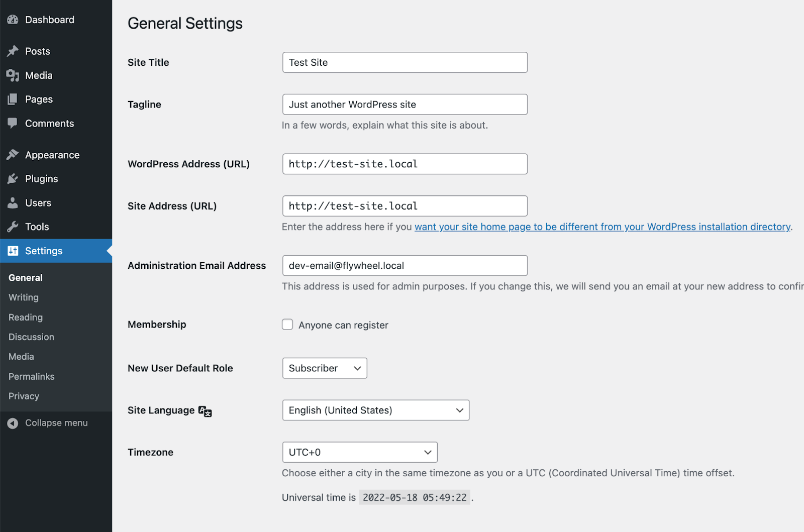Viewport: 804px width, 532px height.
Task: Click the Plugins plug icon
Action: [x=13, y=179]
